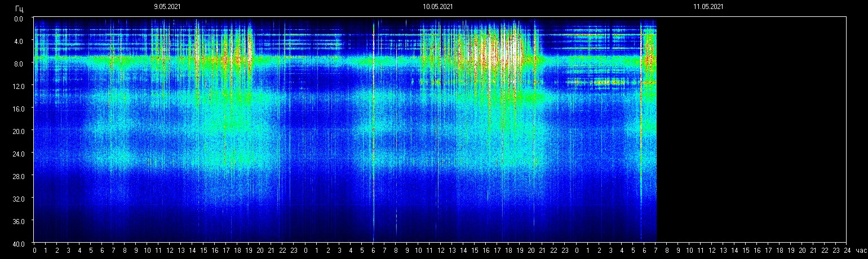Click the 36.0 Hz frequency axis label

(19, 221)
